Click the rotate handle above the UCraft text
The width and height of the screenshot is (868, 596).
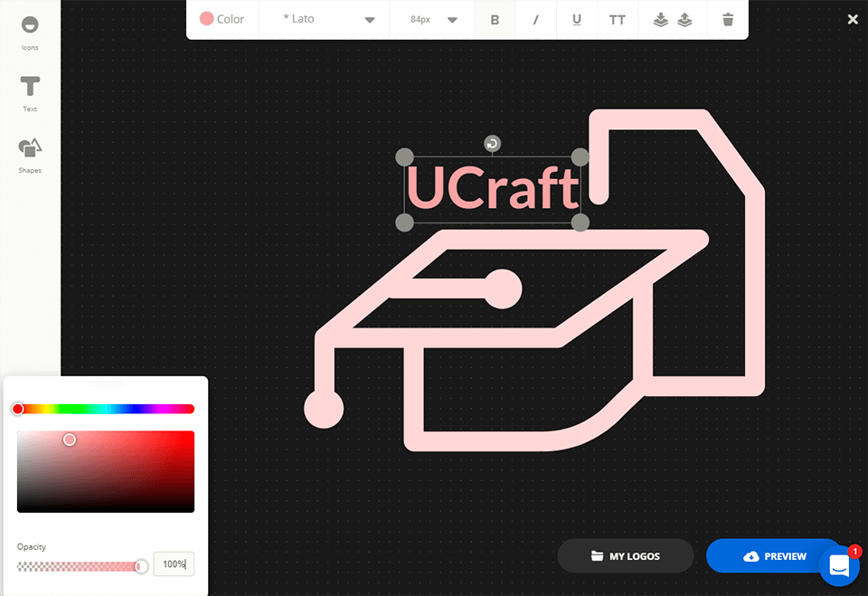(491, 143)
